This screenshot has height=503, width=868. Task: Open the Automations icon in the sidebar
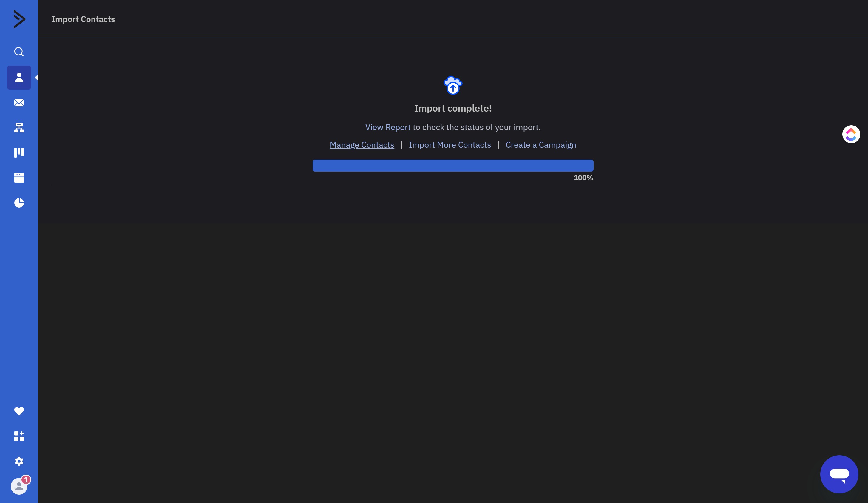click(x=19, y=128)
